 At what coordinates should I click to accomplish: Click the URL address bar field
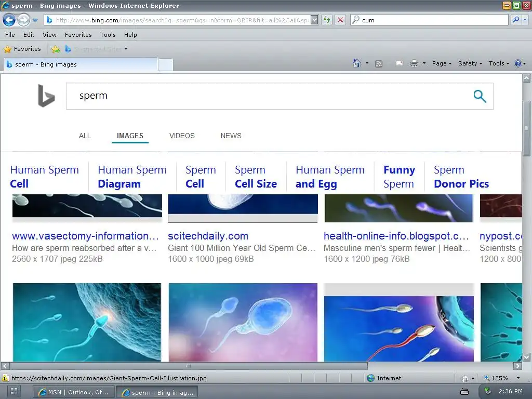coord(177,20)
